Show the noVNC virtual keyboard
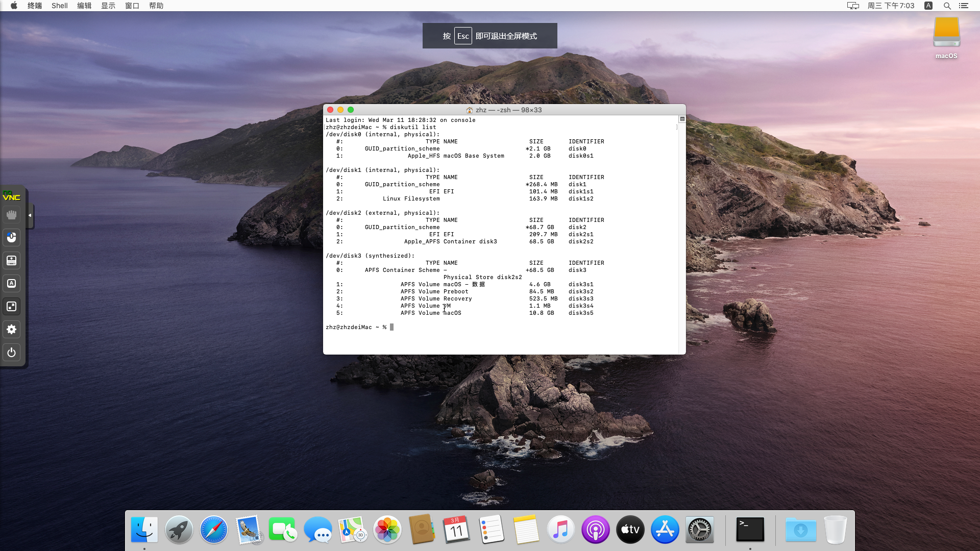Viewport: 980px width, 551px height. coord(11,261)
